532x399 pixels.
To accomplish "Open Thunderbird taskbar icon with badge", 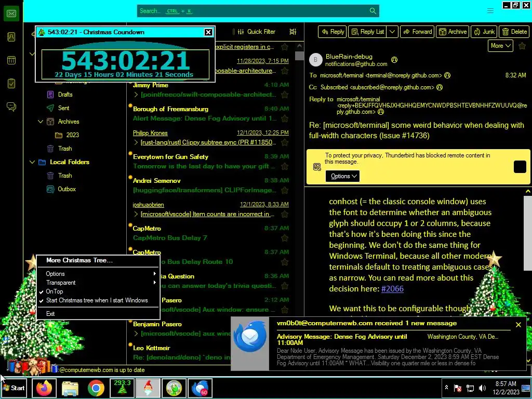I will pyautogui.click(x=200, y=388).
